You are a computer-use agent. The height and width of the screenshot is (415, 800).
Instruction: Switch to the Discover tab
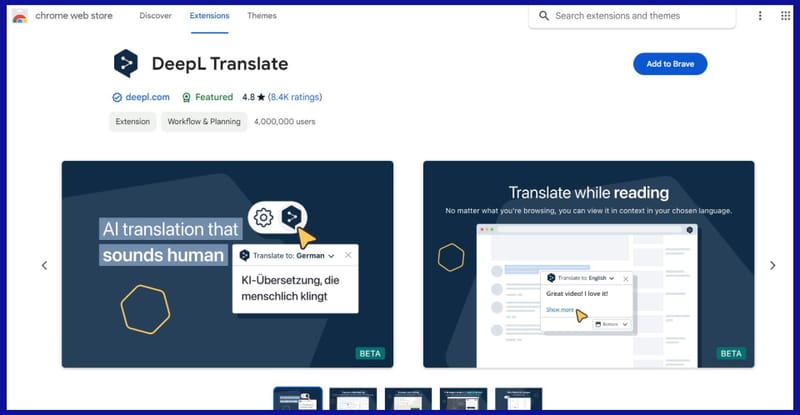[x=155, y=16]
